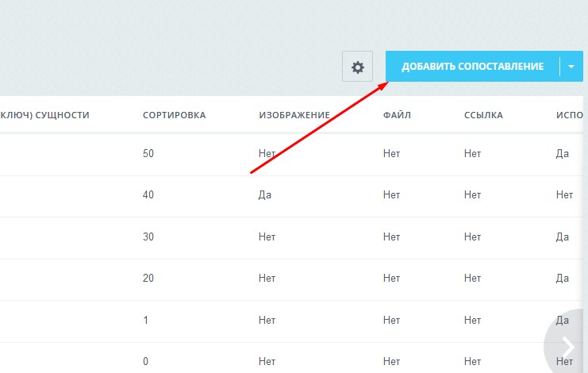Viewport: 588px width, 373px height.
Task: Expand the dropdown arrow beside ДОБАВИТЬ СОПОСТАВЛЕНИЕ
Action: [x=571, y=67]
